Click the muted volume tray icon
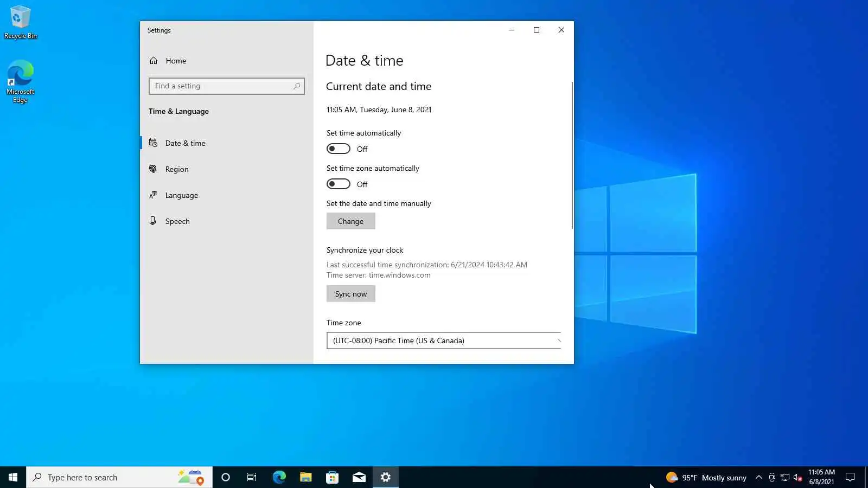This screenshot has height=488, width=868. (x=797, y=477)
